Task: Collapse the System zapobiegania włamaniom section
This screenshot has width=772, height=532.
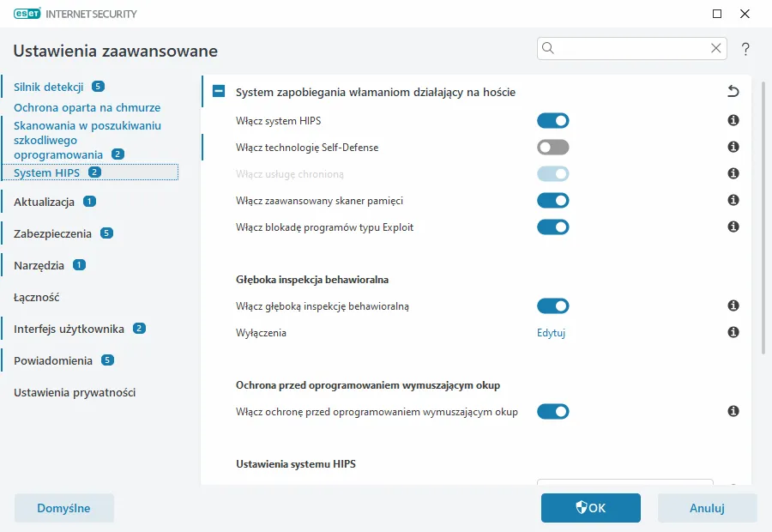Action: pyautogui.click(x=220, y=90)
